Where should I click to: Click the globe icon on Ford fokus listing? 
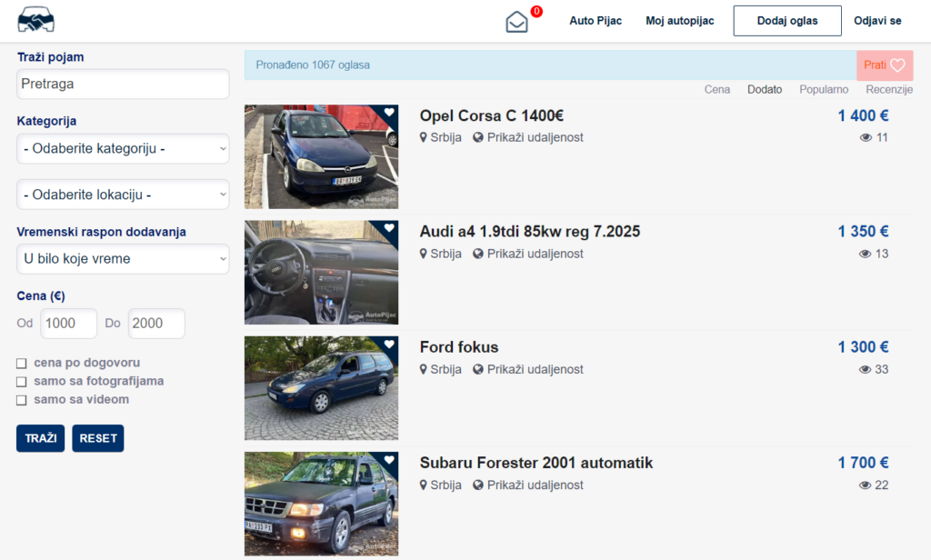click(x=478, y=369)
